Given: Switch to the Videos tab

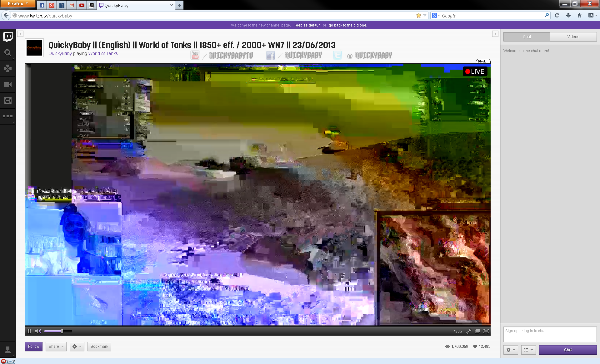Looking at the screenshot, I should [573, 37].
